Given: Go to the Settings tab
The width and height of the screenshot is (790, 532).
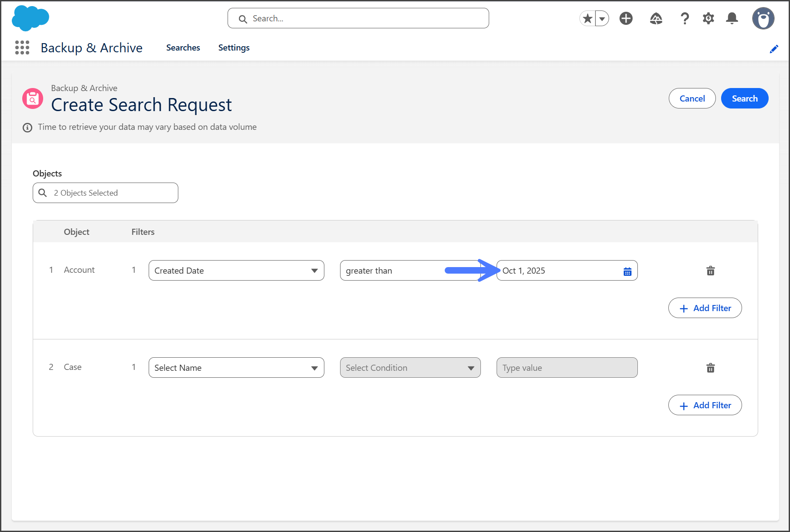Looking at the screenshot, I should pos(234,47).
